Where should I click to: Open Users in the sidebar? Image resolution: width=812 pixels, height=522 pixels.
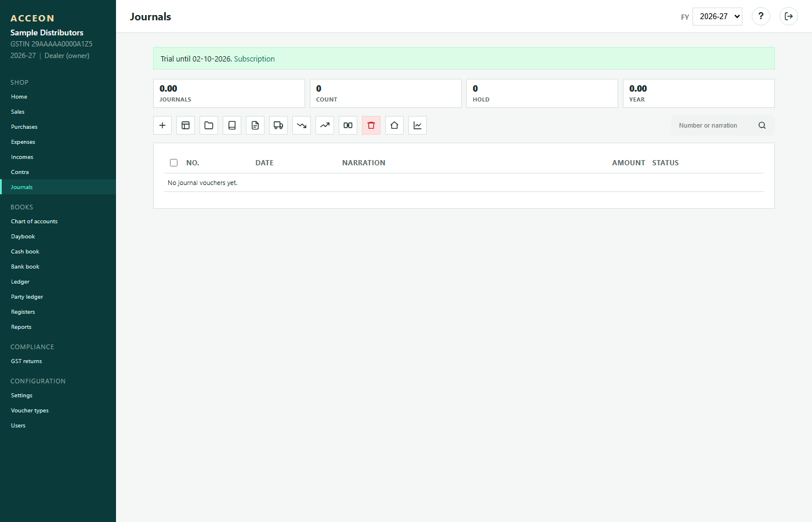[58, 426]
